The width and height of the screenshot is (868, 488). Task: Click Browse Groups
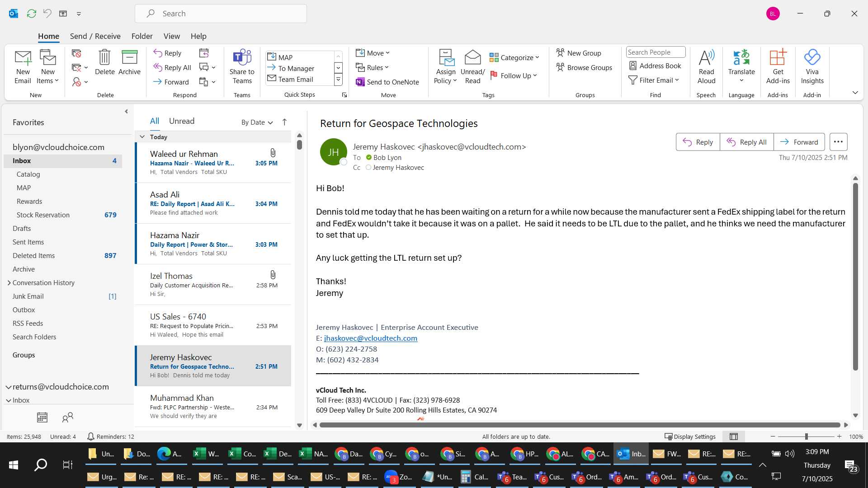[584, 67]
